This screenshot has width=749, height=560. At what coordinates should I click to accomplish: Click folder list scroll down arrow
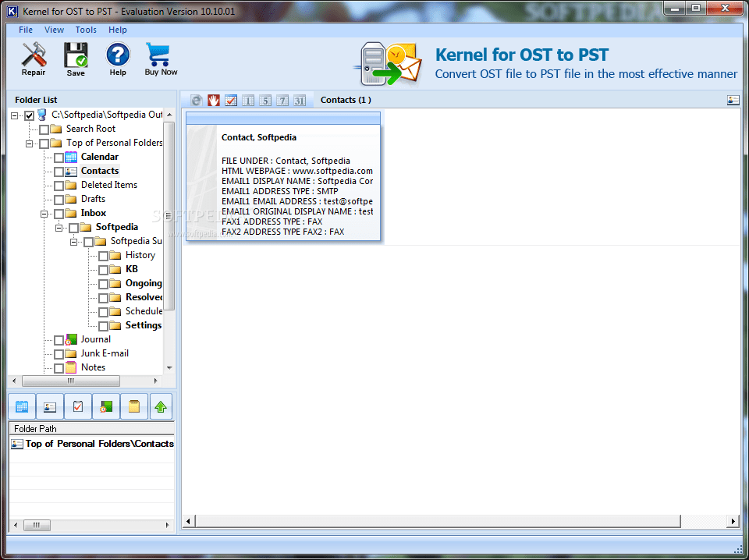(169, 368)
